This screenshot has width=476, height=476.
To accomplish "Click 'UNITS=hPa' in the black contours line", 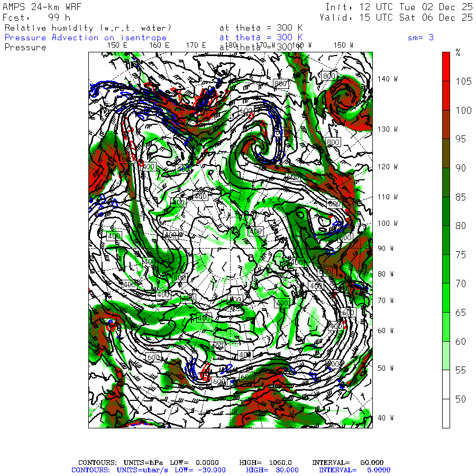I will (x=143, y=463).
